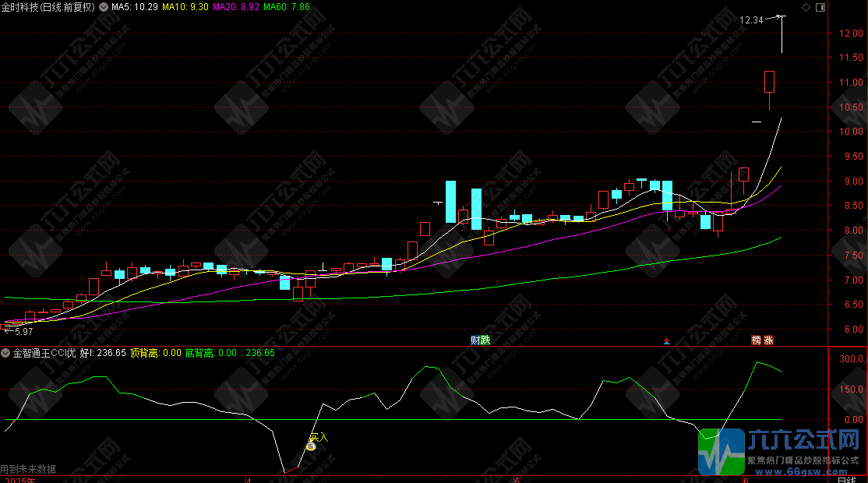Click the 12.34 high price label

[752, 20]
